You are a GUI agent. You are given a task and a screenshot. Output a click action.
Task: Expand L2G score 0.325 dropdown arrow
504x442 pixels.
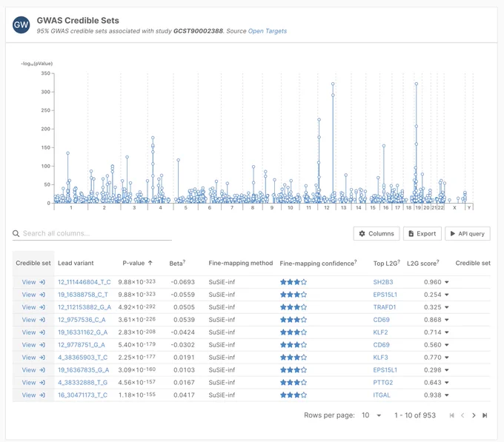coord(446,307)
